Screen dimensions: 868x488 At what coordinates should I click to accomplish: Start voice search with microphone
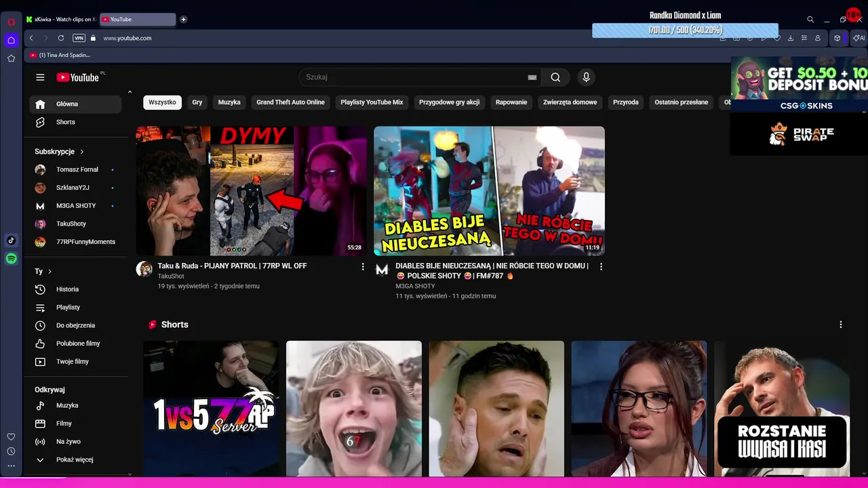(587, 77)
